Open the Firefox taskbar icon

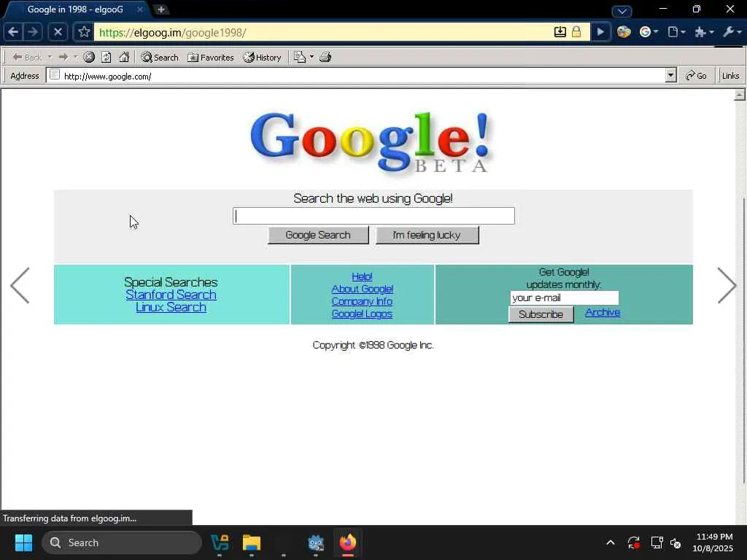point(348,542)
